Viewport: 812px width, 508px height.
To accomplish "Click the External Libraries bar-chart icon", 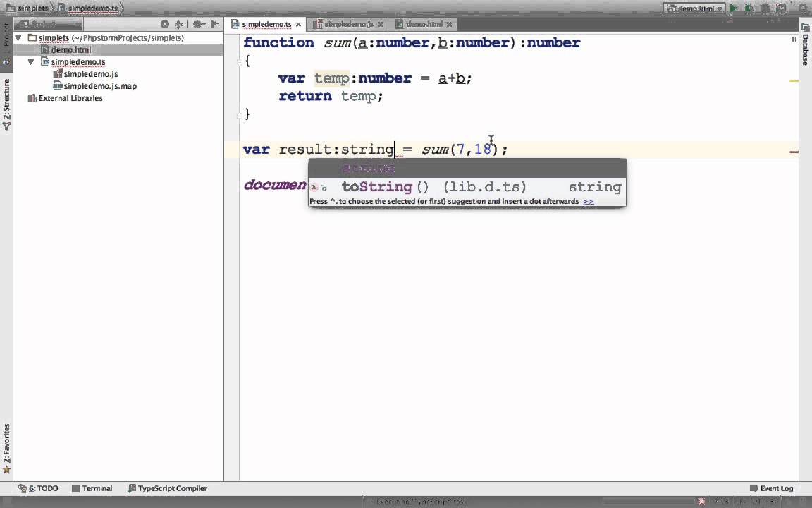I will [x=32, y=98].
